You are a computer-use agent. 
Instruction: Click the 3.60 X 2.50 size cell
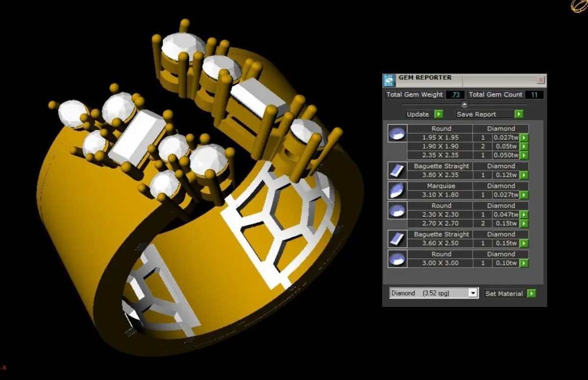point(441,244)
